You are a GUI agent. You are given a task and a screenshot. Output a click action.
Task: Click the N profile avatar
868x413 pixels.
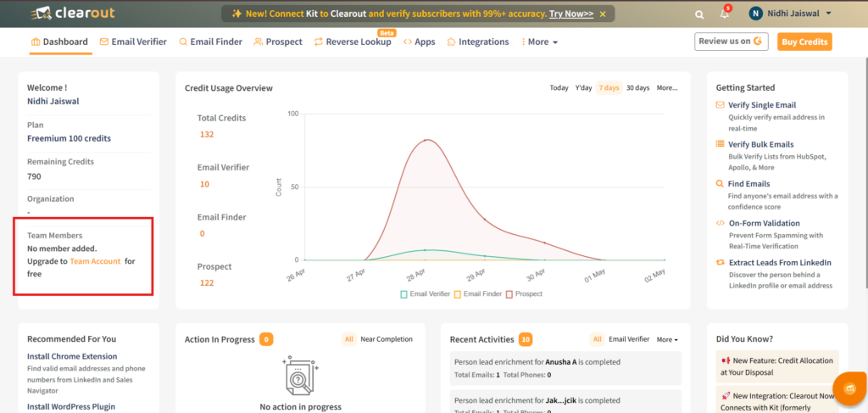pyautogui.click(x=755, y=14)
